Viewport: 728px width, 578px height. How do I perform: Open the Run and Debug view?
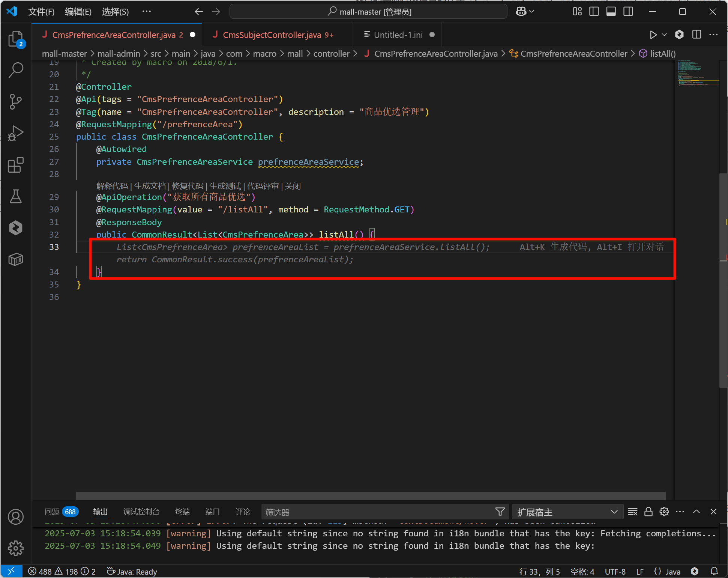click(x=16, y=133)
